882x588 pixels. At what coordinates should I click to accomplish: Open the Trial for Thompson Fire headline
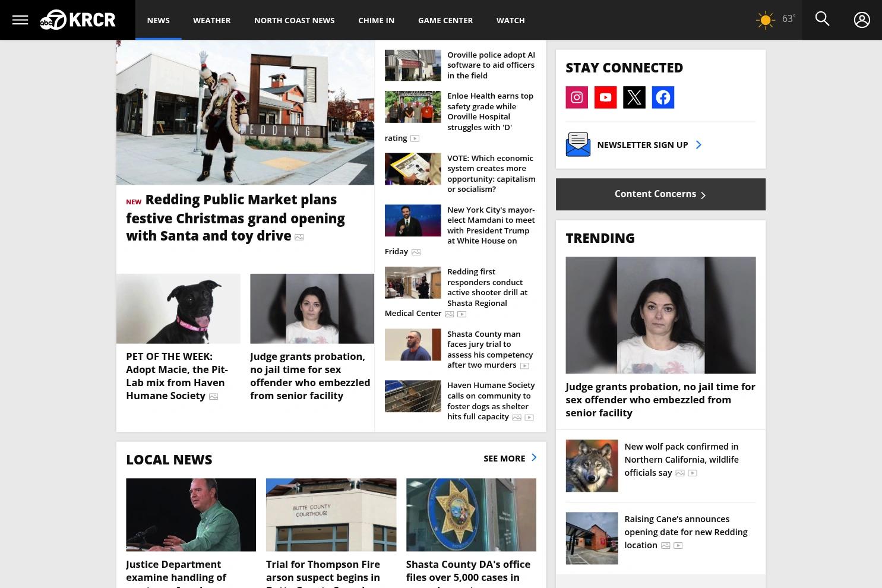323,573
